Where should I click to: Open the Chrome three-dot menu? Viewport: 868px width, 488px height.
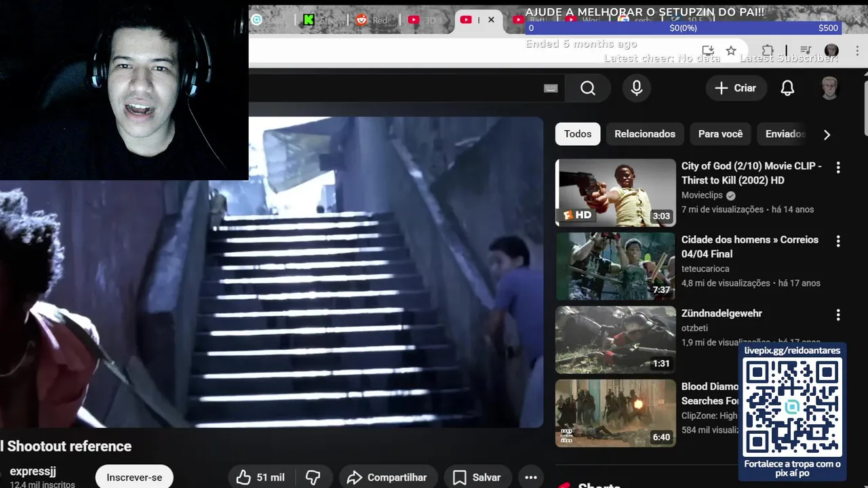[857, 51]
